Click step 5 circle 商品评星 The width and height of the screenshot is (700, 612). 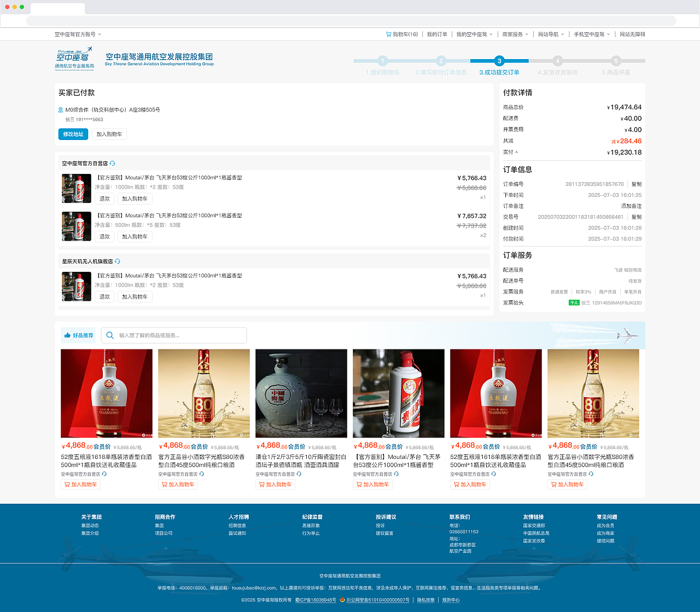(616, 61)
